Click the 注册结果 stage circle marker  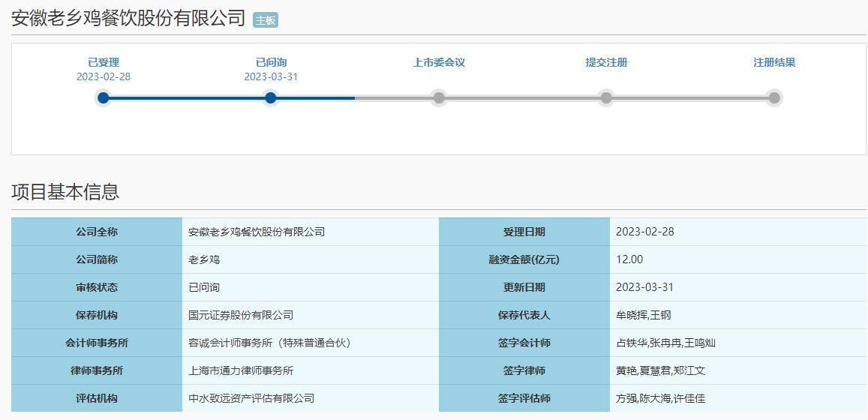pyautogui.click(x=774, y=97)
